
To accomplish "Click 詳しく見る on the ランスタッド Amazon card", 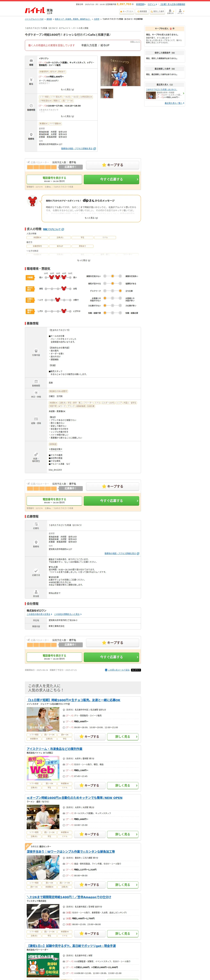I will pos(122,934).
